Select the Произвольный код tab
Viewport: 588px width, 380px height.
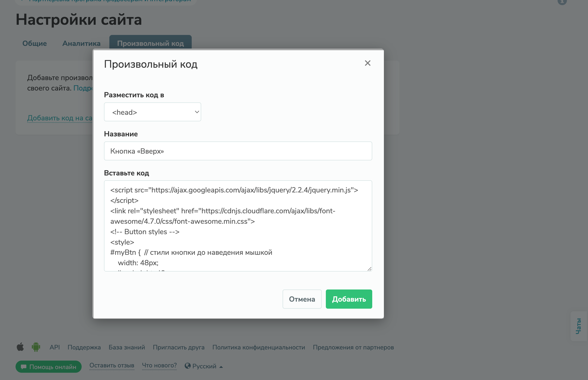tap(150, 43)
